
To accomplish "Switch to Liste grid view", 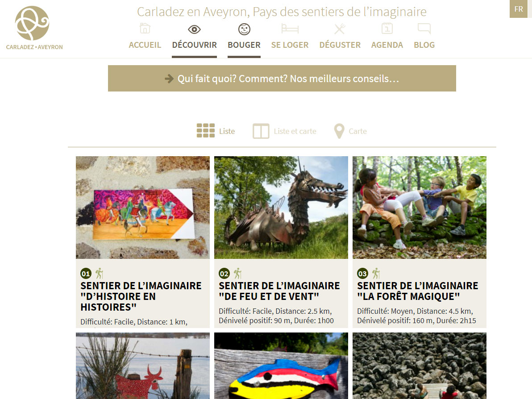I will tap(216, 131).
